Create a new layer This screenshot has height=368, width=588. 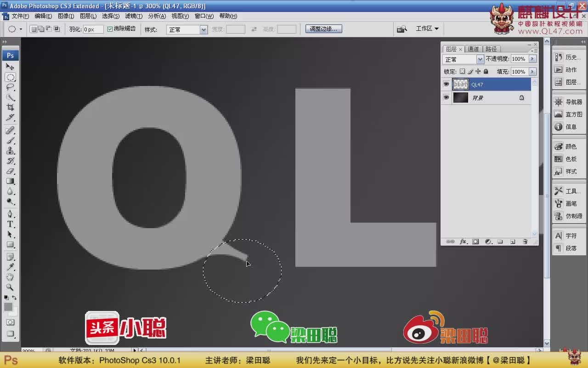pos(513,241)
